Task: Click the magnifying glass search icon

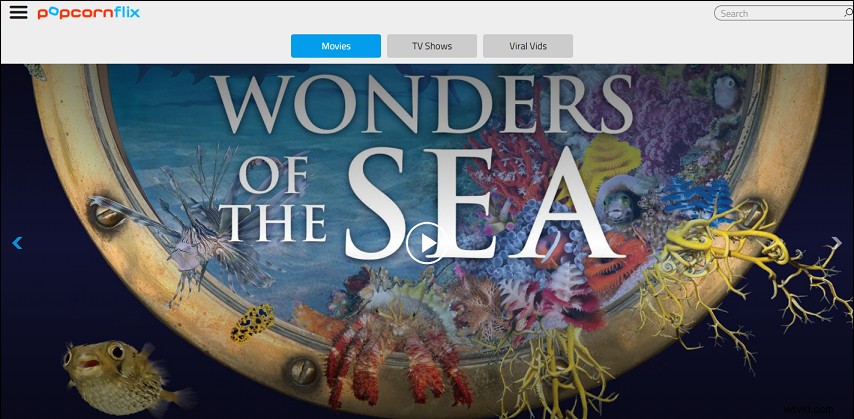Action: coord(848,13)
